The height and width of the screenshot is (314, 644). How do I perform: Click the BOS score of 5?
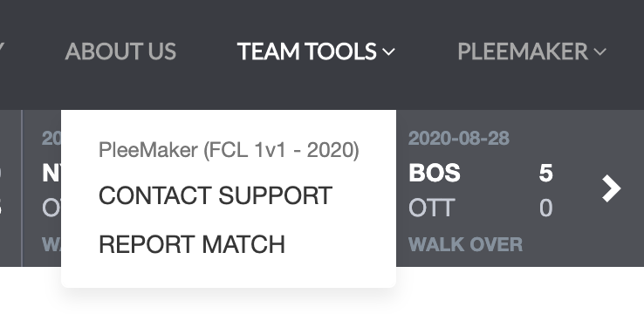546,173
